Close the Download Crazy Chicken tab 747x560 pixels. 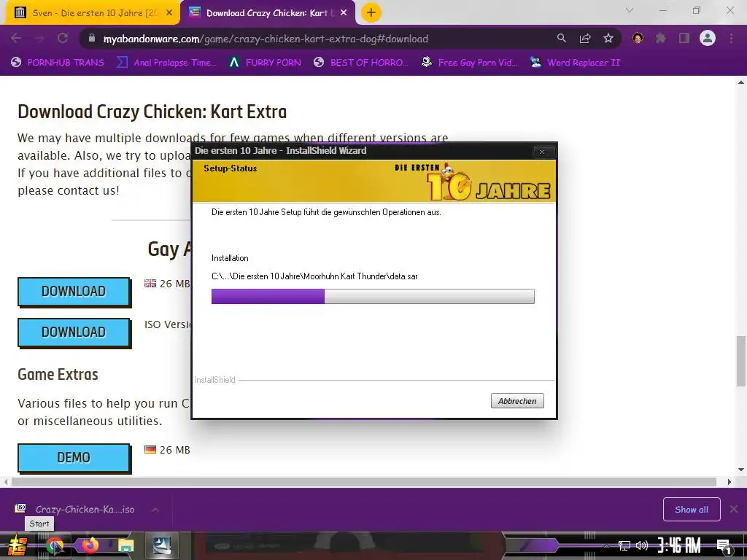(344, 13)
